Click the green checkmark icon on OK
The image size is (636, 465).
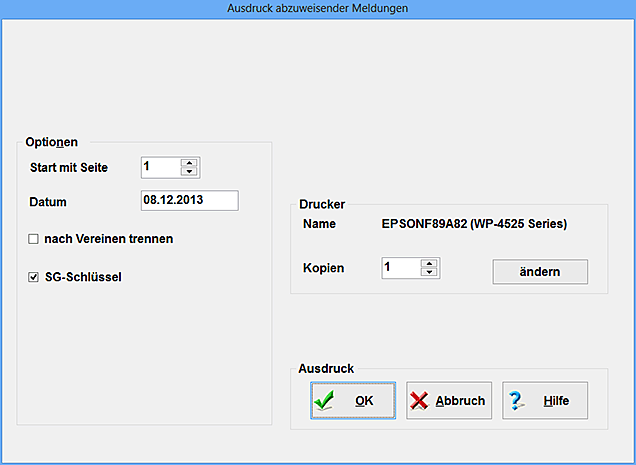click(x=324, y=401)
